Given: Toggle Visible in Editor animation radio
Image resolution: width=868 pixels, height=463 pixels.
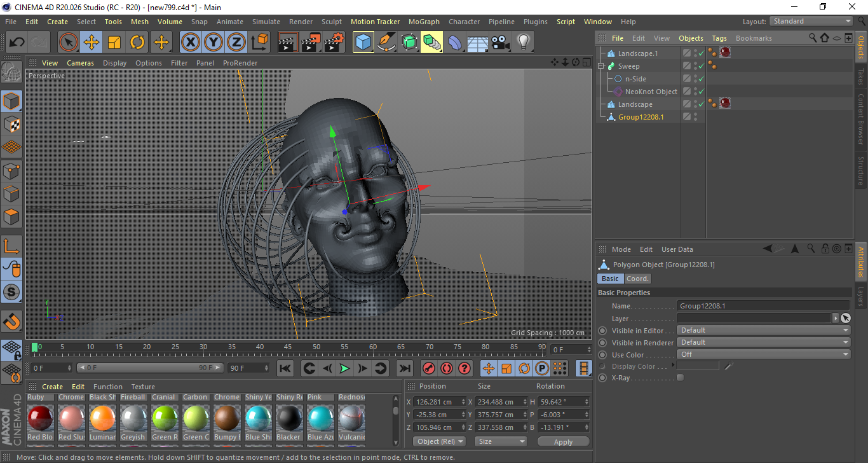Looking at the screenshot, I should click(602, 331).
